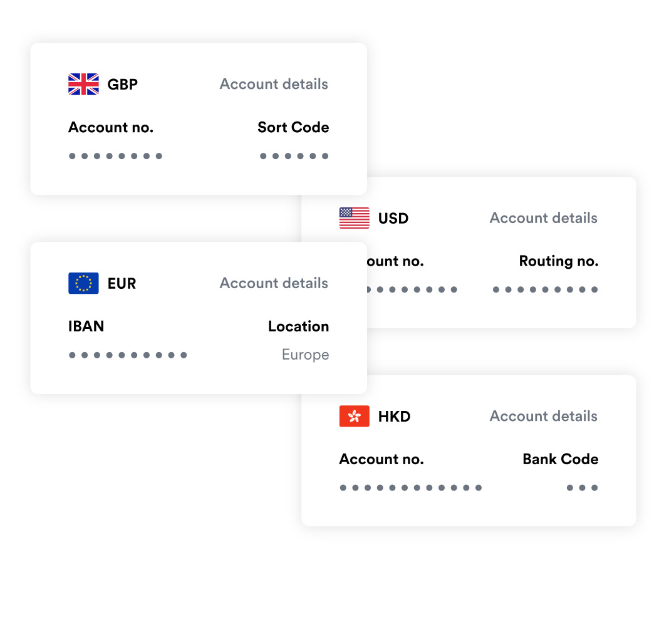This screenshot has width=669, height=644.
Task: Select the HKD currency label
Action: 394,417
